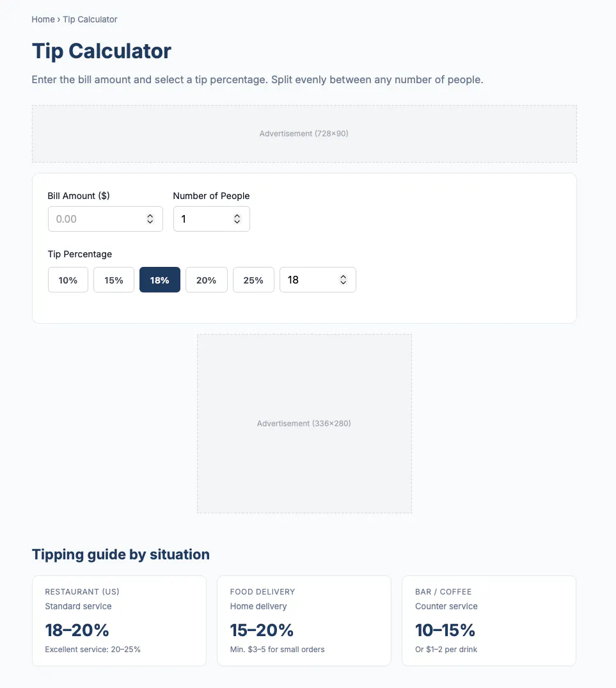Focus the Number of People field
Image resolution: width=616 pixels, height=688 pixels.
[x=211, y=219]
